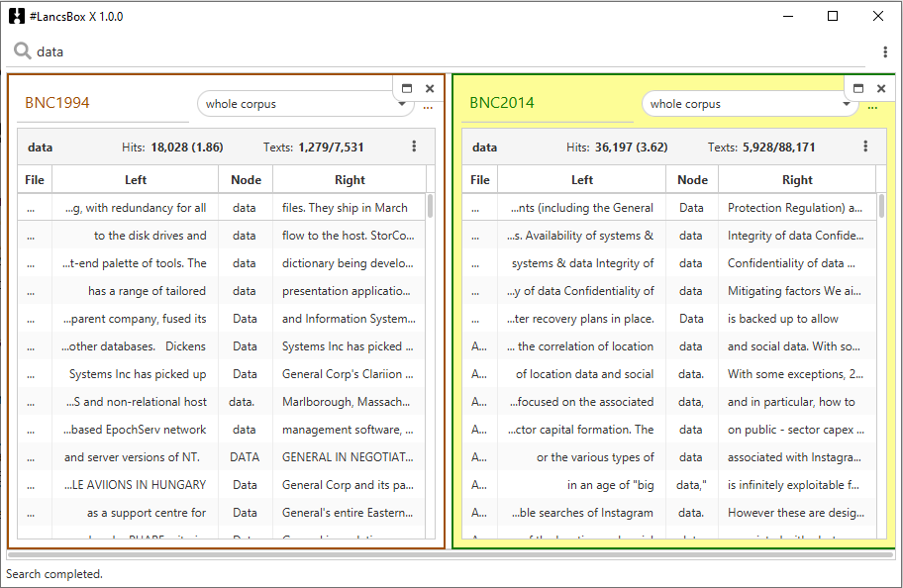Click the search field containing data
This screenshot has width=903, height=588.
click(x=446, y=51)
